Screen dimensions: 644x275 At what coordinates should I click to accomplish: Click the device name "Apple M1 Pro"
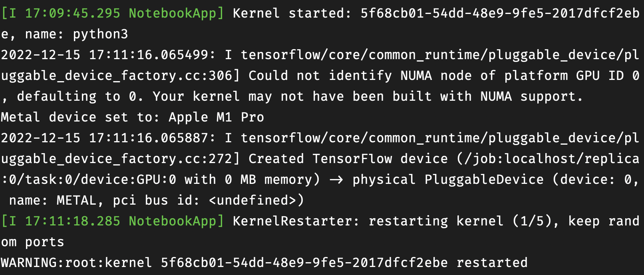(x=216, y=117)
